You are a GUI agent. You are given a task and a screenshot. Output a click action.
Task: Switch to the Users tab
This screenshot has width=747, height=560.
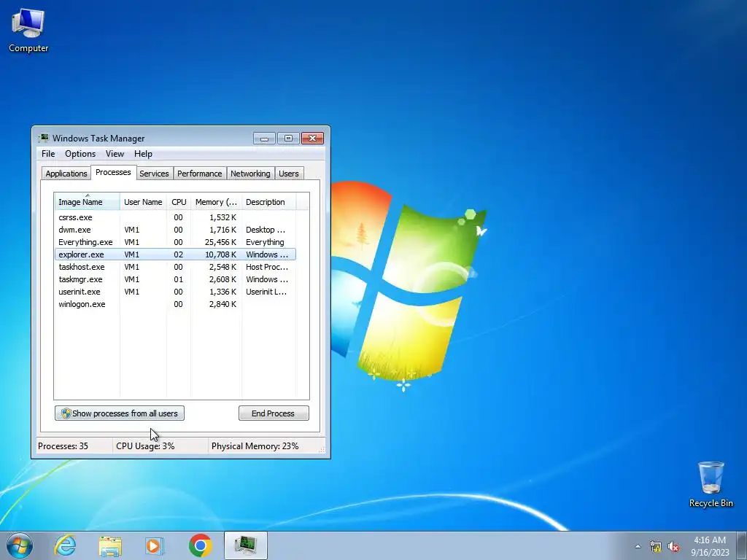289,174
